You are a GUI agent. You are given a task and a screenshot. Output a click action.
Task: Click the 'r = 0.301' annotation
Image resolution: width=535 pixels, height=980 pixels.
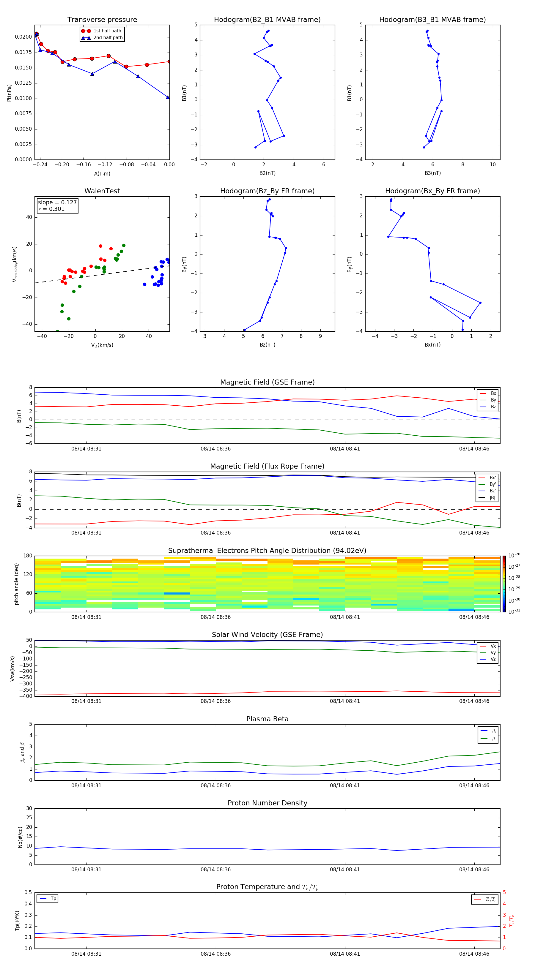51,209
